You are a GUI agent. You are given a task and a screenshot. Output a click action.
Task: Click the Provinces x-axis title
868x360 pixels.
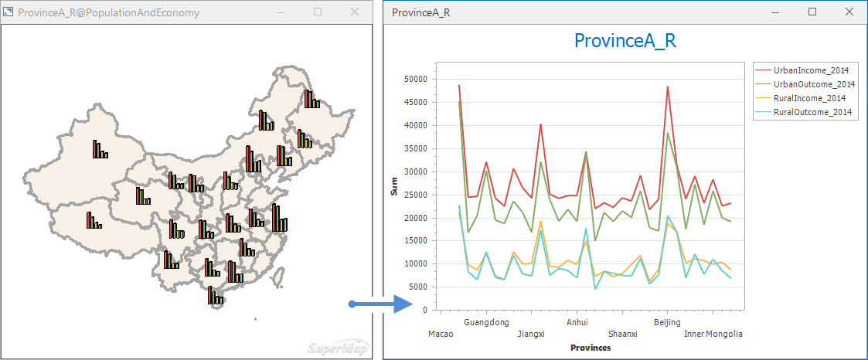pos(591,348)
